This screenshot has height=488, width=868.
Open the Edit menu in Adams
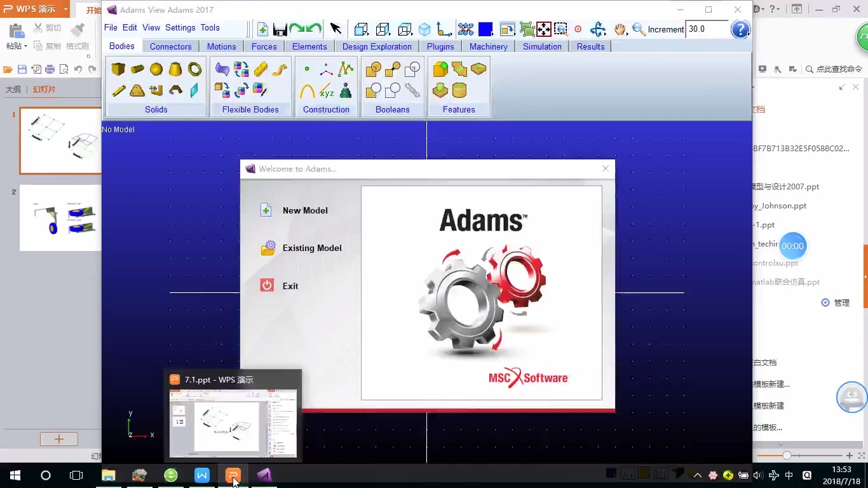130,27
